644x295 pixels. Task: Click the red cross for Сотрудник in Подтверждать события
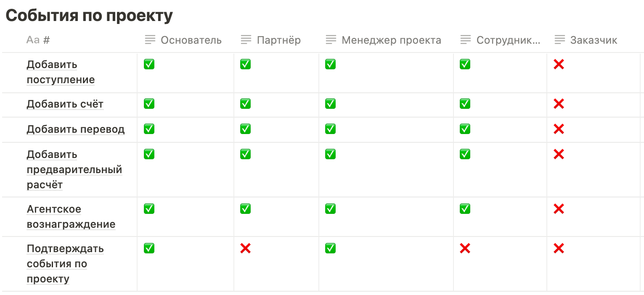point(465,248)
